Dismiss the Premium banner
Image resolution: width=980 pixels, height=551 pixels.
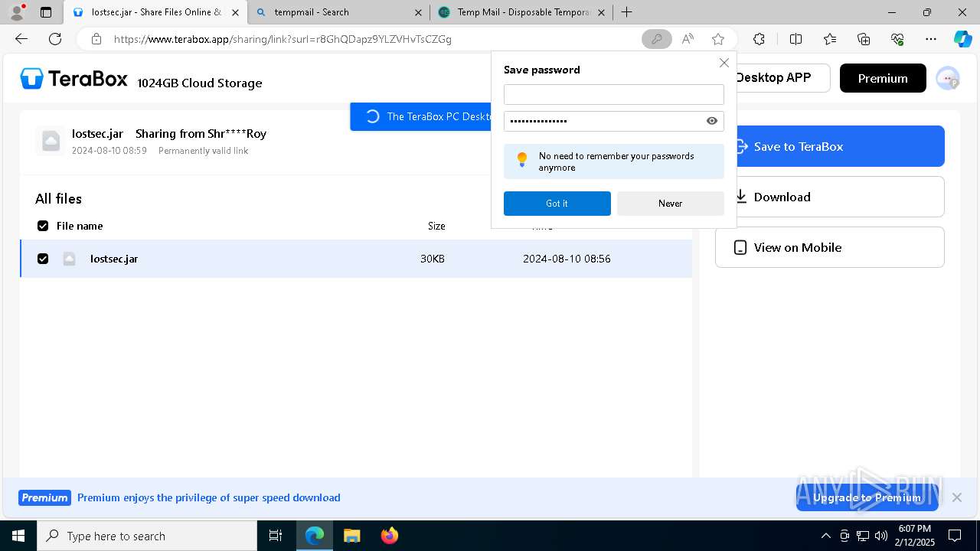956,497
